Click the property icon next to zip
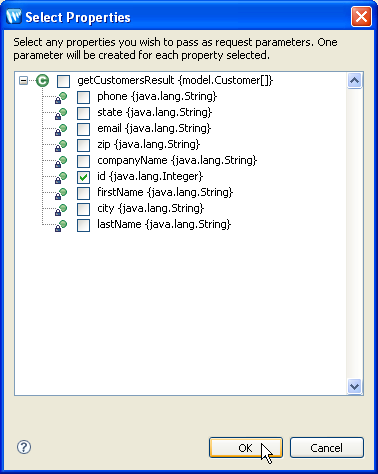Viewport: 378px width, 474px height. [x=61, y=146]
